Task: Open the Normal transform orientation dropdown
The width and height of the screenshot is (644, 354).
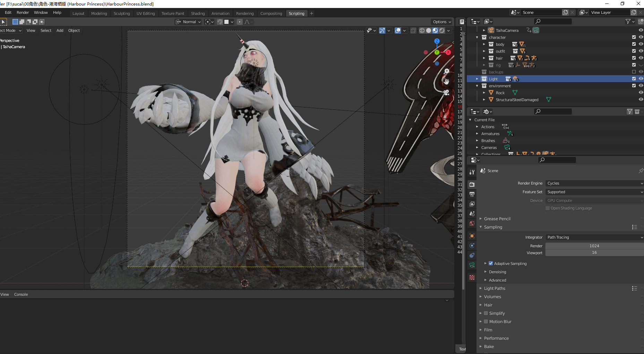Action: (188, 22)
